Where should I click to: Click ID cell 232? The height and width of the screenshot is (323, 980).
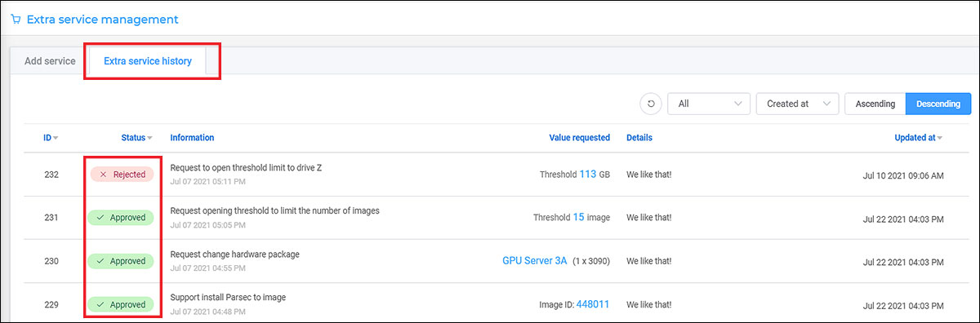(51, 175)
